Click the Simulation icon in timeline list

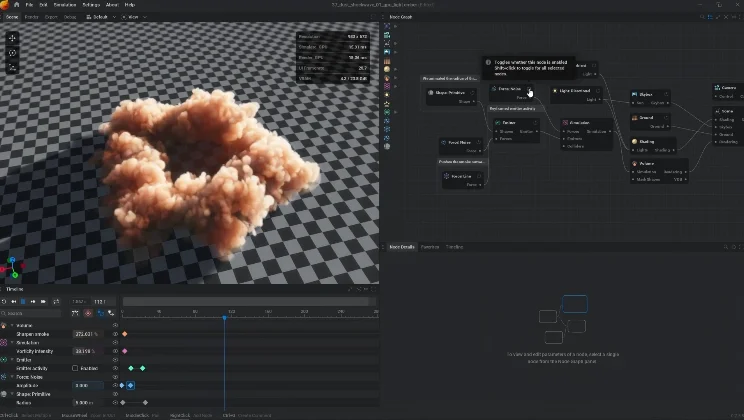pos(4,343)
